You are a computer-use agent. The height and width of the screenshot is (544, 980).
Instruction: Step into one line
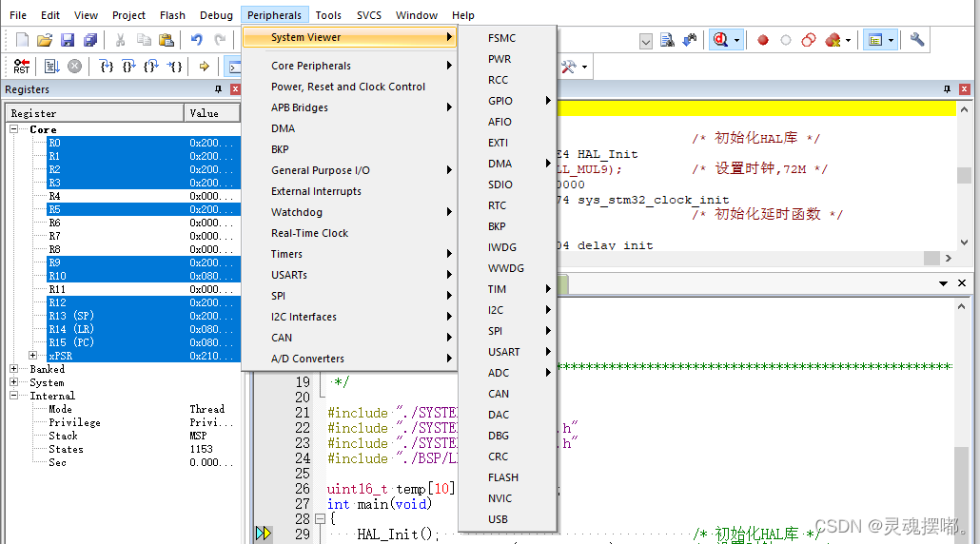coord(107,67)
